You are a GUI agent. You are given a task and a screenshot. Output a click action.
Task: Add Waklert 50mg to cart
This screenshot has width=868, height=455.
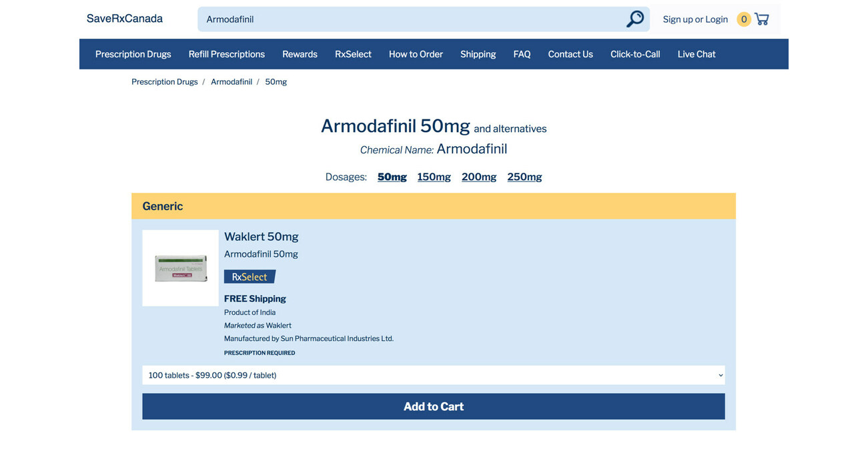[434, 406]
